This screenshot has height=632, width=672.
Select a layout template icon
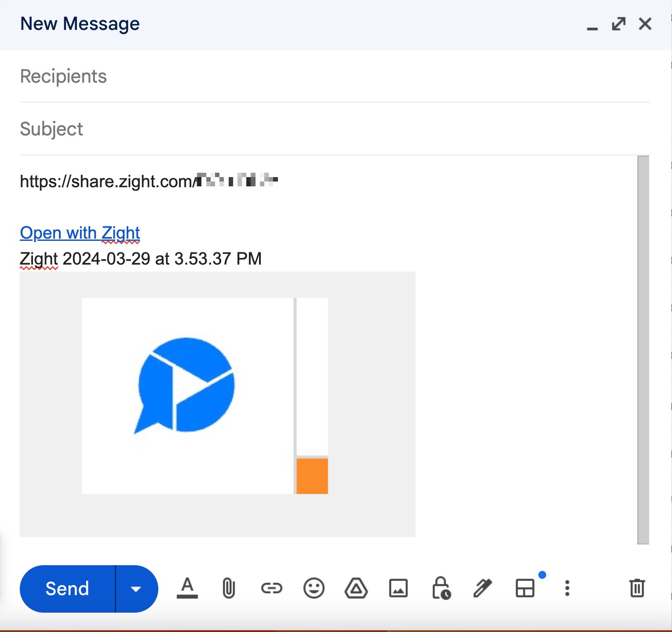tap(525, 588)
